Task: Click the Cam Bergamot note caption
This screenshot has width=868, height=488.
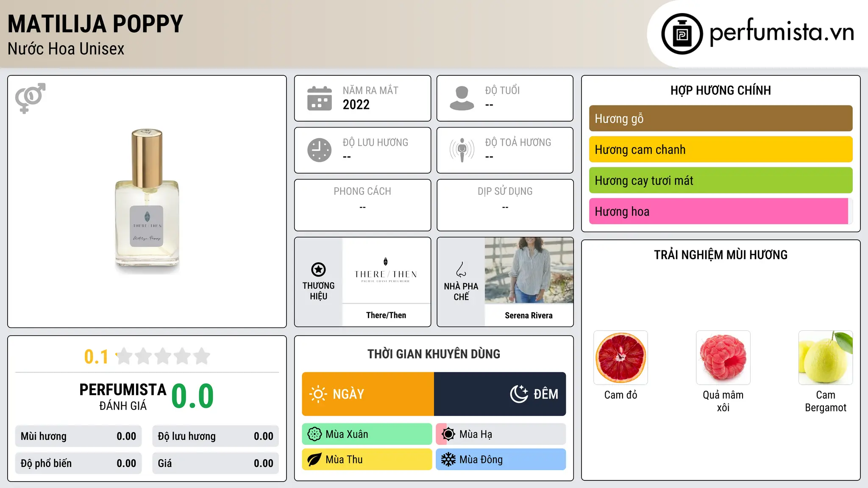Action: [826, 401]
